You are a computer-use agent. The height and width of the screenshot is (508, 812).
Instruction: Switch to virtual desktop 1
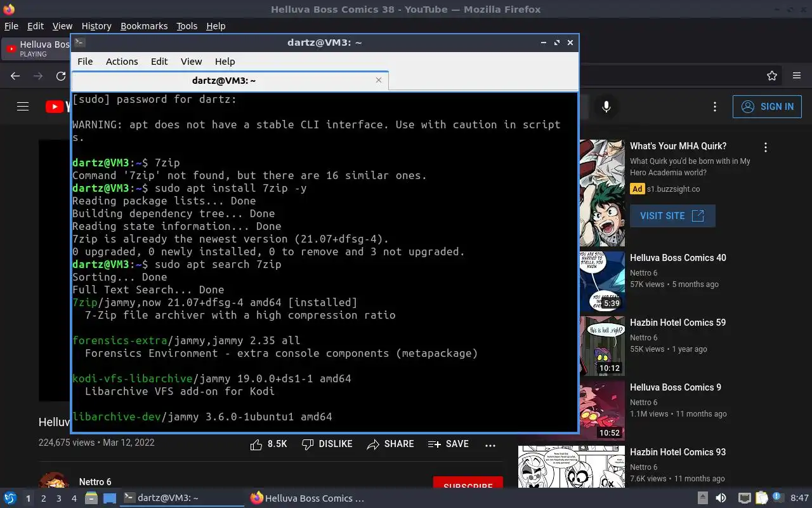click(x=28, y=498)
